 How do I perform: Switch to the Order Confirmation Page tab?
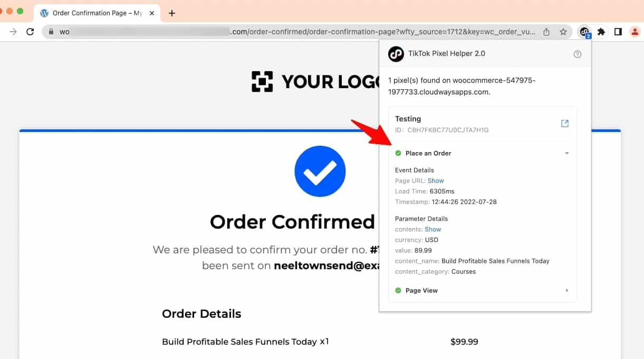pyautogui.click(x=97, y=13)
